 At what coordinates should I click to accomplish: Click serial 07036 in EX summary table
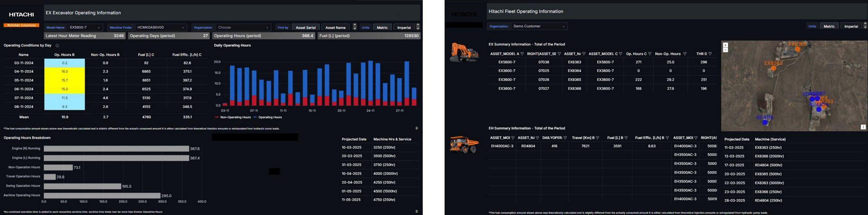[543, 62]
